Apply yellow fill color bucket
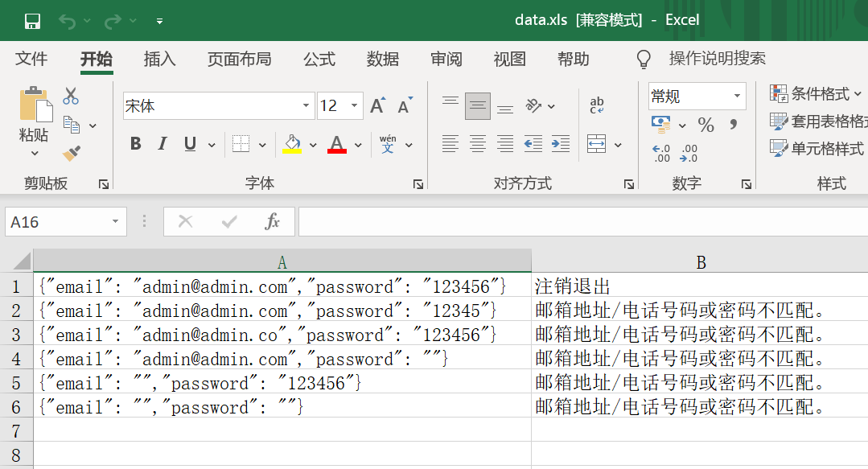 [292, 144]
